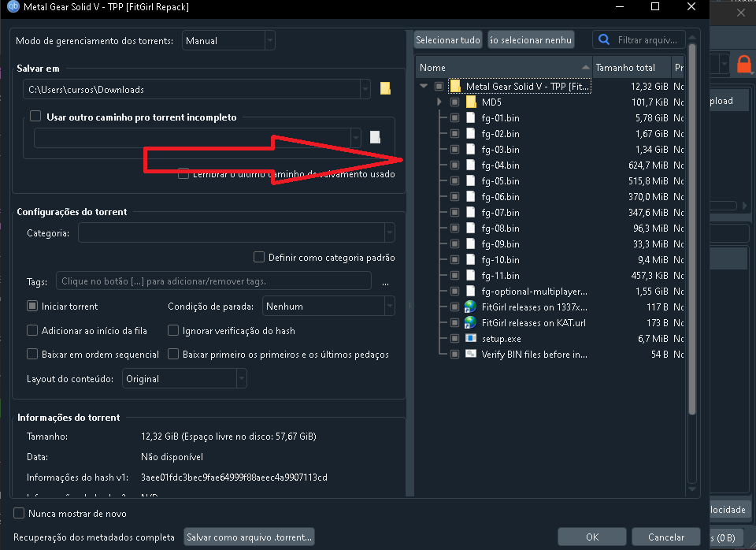
Task: Check Nunca mostrar de novo
Action: point(20,513)
